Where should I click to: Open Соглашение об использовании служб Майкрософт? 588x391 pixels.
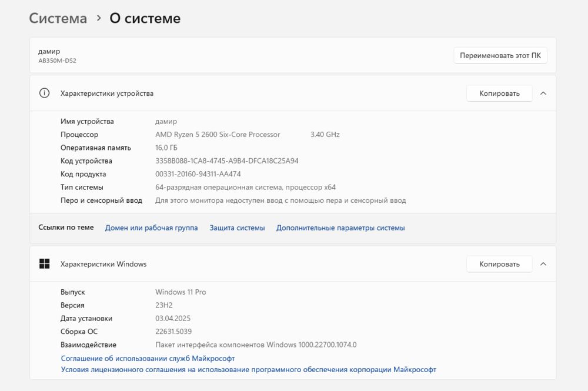(148, 359)
